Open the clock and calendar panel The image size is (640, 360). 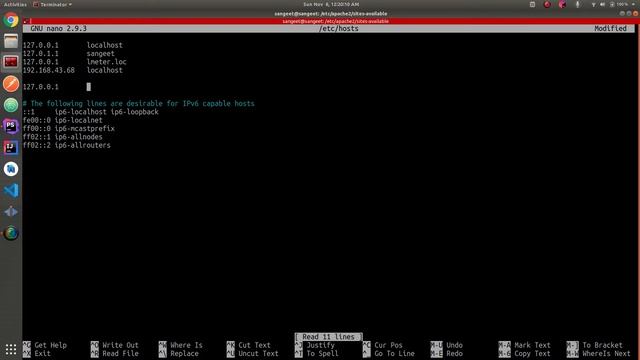(331, 4)
